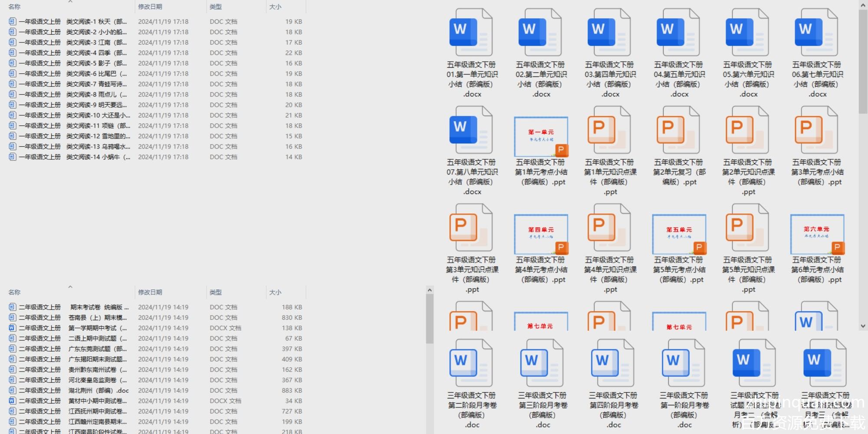Open the 第六单元 考点小结 slide thumbnail

(x=817, y=234)
